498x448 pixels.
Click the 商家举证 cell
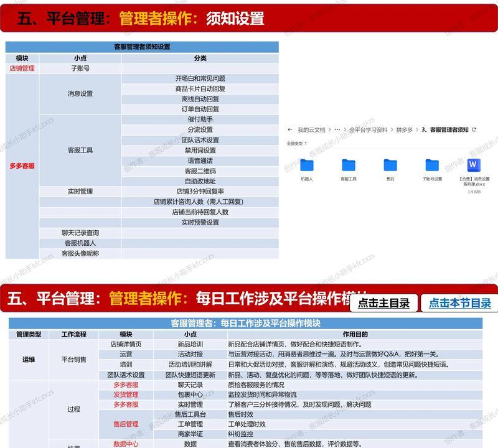(x=190, y=434)
